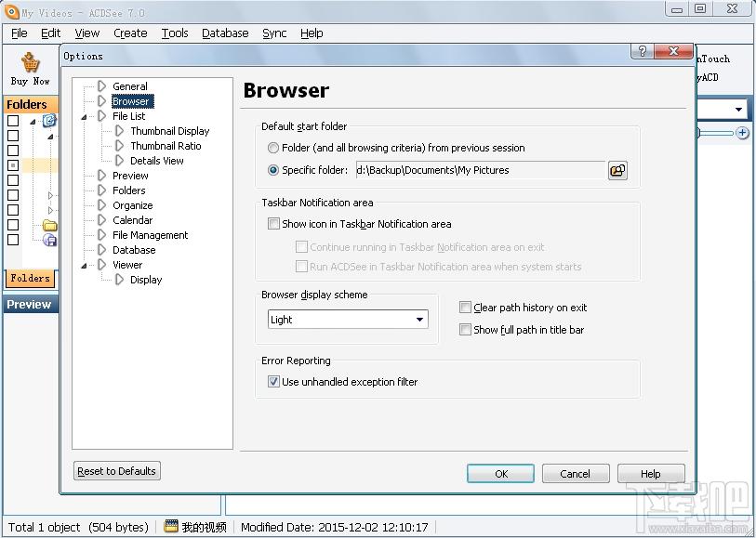756x538 pixels.
Task: Enable Show icon in Taskbar Notification area
Action: (274, 224)
